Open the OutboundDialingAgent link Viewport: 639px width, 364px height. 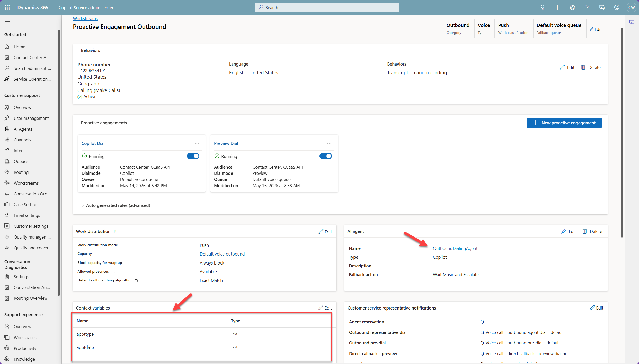click(x=455, y=248)
